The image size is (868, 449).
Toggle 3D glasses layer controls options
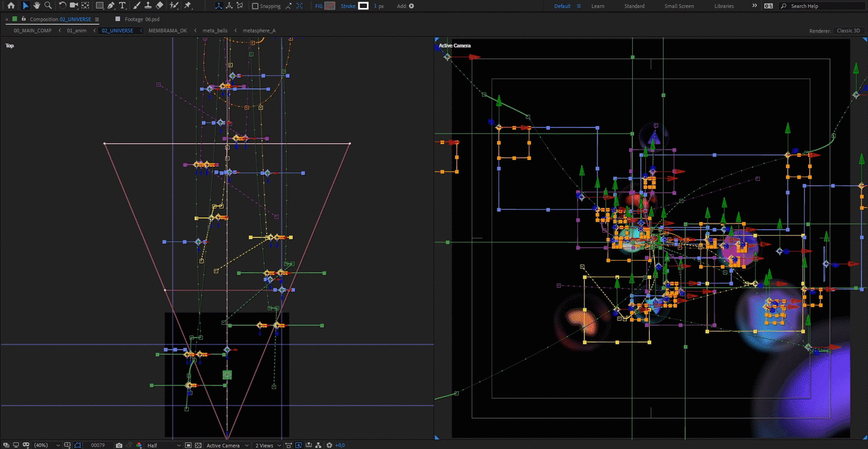click(x=26, y=445)
